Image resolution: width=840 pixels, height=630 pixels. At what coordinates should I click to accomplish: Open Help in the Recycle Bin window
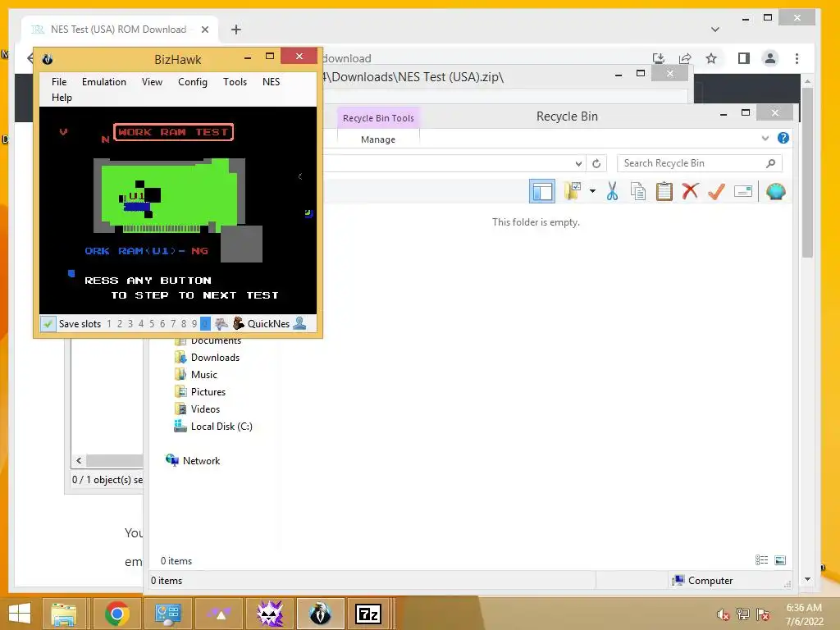coord(783,138)
